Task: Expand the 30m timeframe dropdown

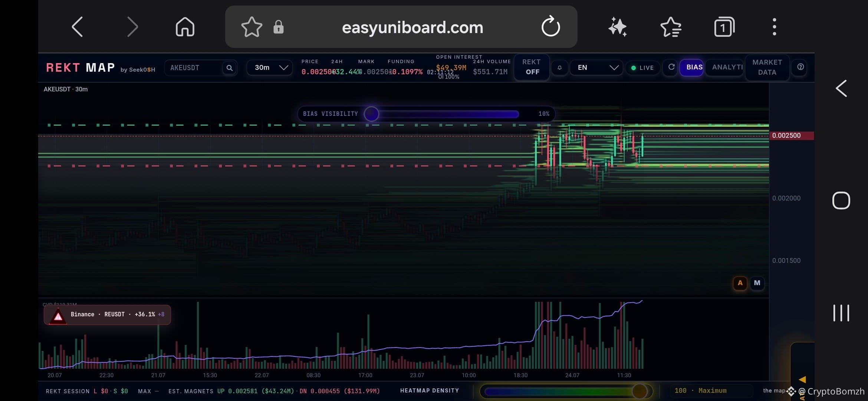Action: tap(270, 68)
